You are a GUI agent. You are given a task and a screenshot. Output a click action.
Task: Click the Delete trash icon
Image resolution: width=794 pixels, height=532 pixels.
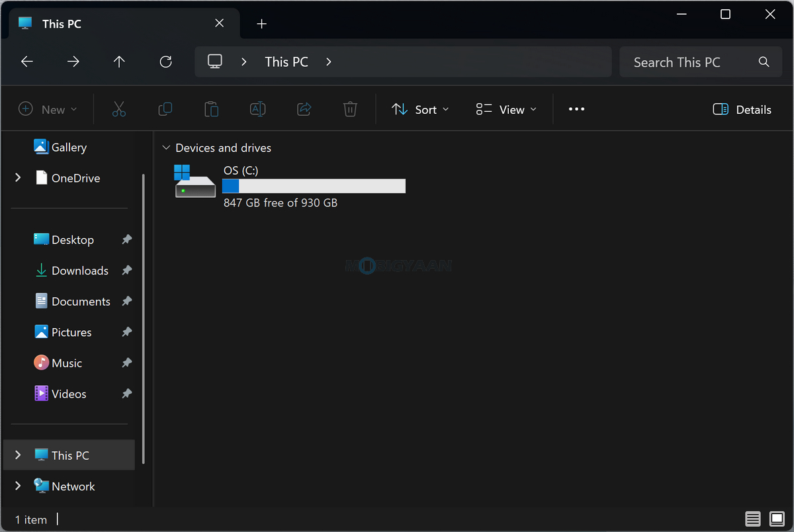tap(350, 109)
